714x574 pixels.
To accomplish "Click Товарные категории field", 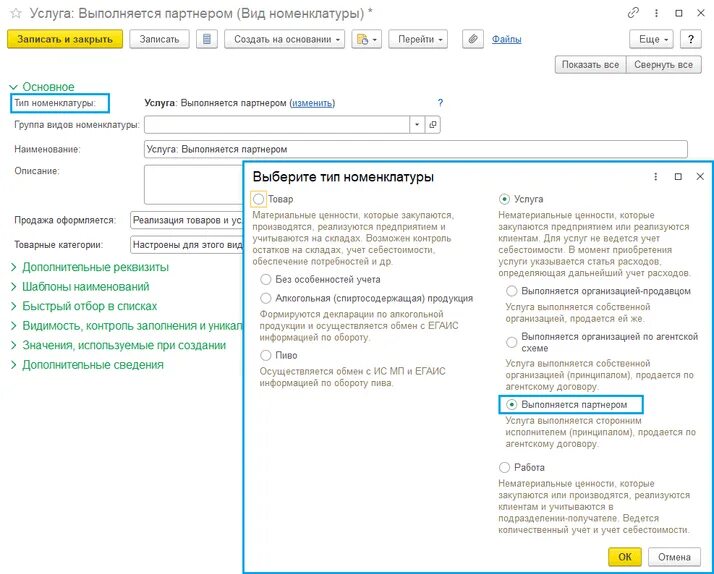I will point(187,244).
